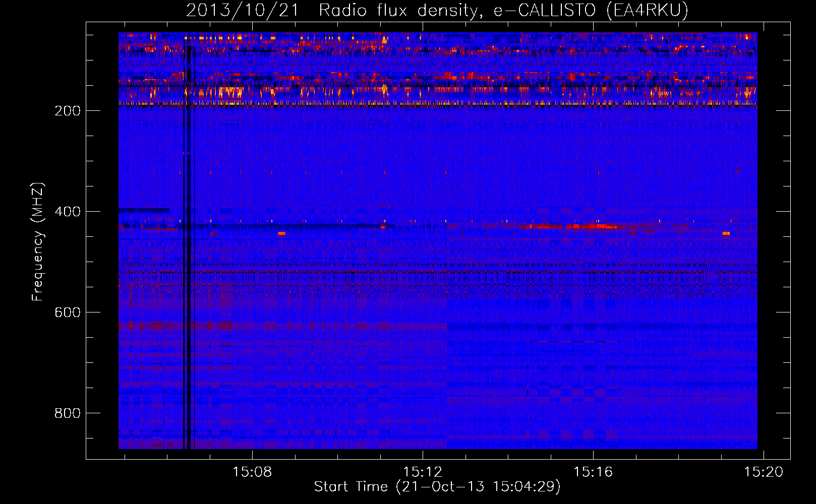The image size is (816, 504).
Task: Click the Frequency (MHZ) axis title
Action: point(38,242)
